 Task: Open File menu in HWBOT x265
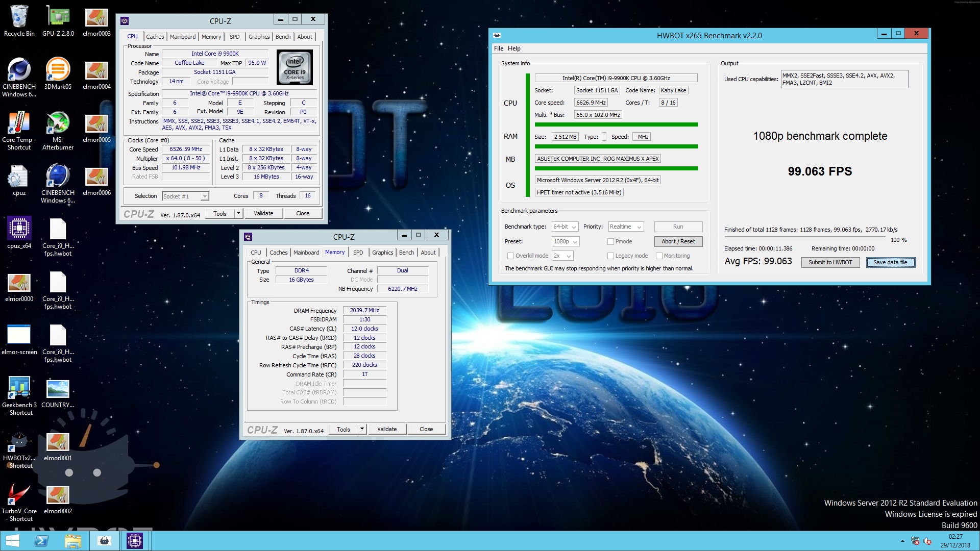499,48
